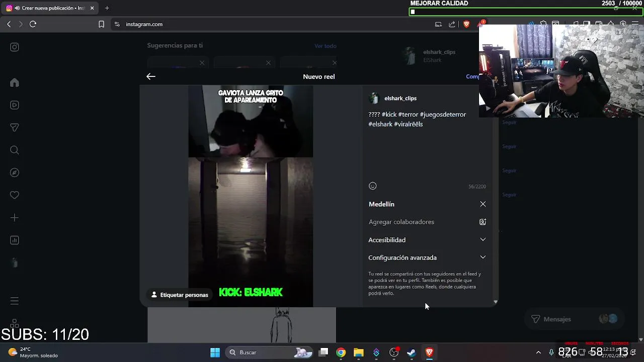Screen dimensions: 644x362
Task: Click the weather widget on the taskbar
Action: click(33, 352)
